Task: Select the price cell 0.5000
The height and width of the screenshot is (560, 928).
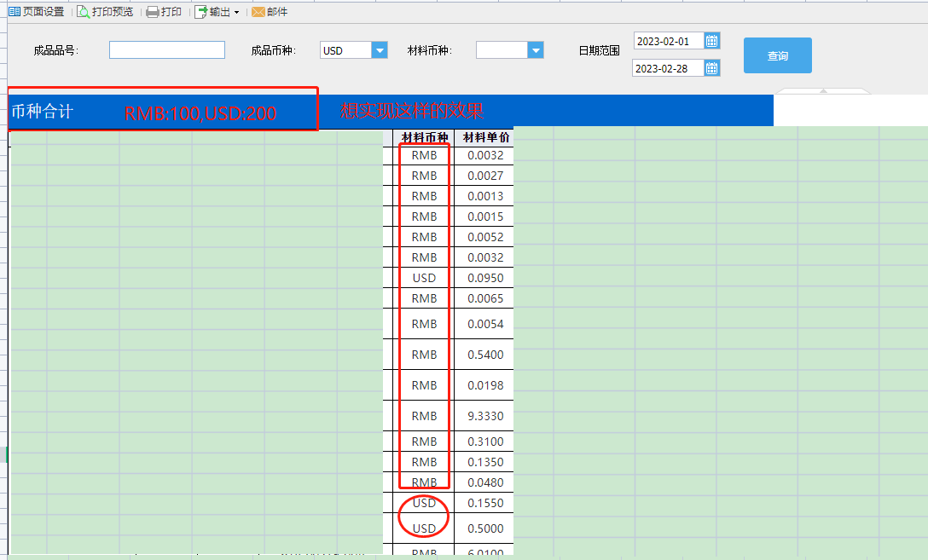Action: 484,528
